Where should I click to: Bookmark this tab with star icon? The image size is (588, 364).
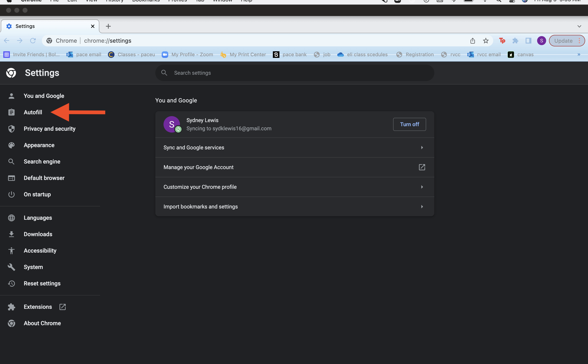[x=486, y=41]
